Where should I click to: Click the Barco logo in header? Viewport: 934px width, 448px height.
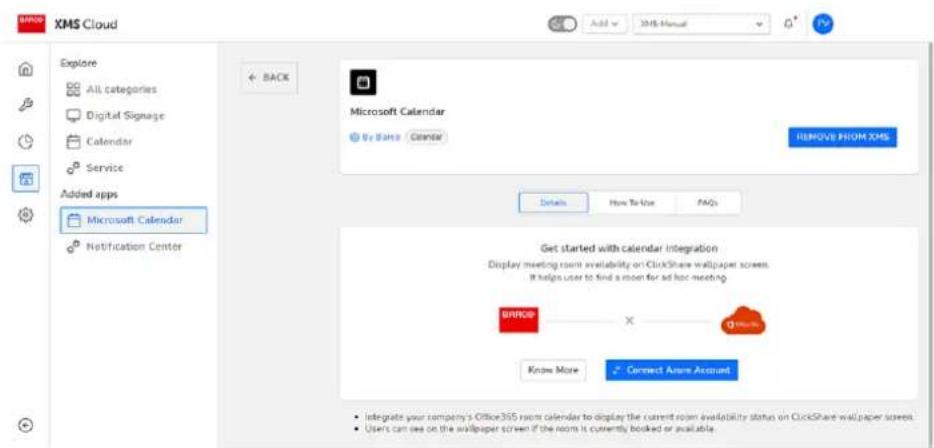coord(30,24)
